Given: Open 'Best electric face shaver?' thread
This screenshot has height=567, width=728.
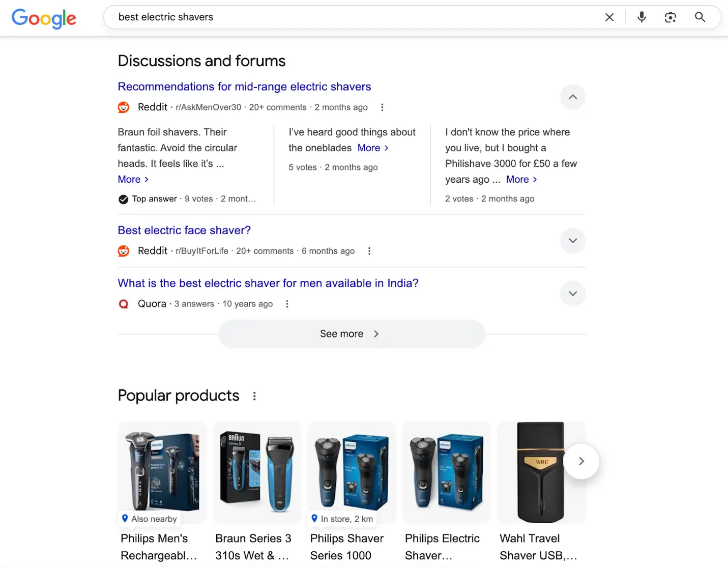Looking at the screenshot, I should coord(184,230).
